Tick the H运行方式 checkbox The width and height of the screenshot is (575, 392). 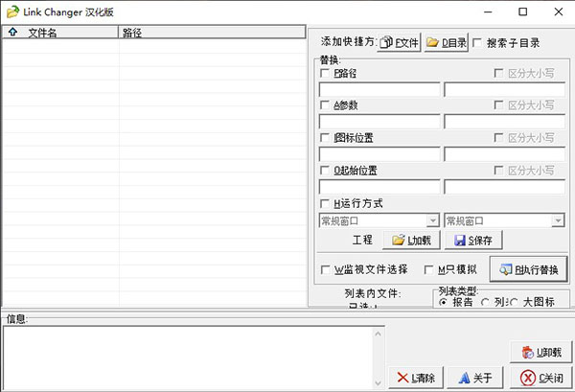click(x=325, y=203)
